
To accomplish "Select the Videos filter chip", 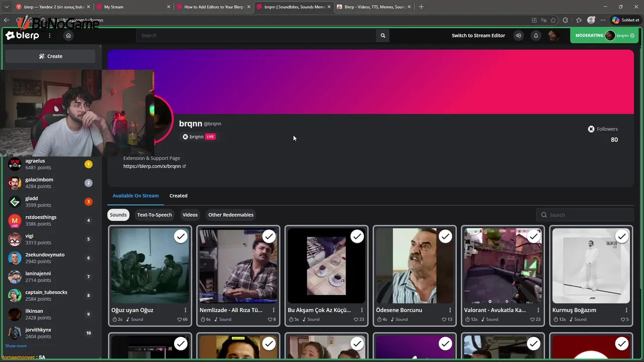I will pyautogui.click(x=190, y=215).
